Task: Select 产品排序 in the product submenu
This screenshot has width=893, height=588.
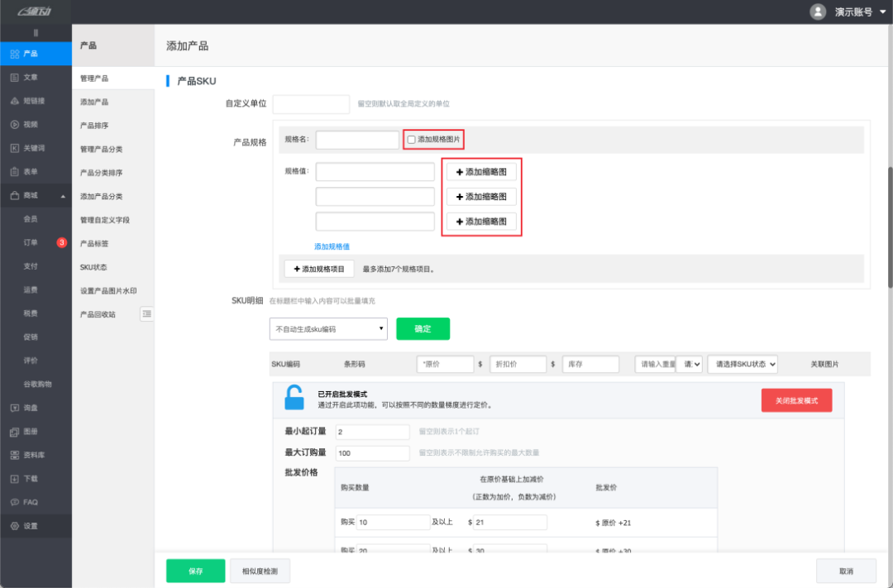Action: tap(94, 126)
